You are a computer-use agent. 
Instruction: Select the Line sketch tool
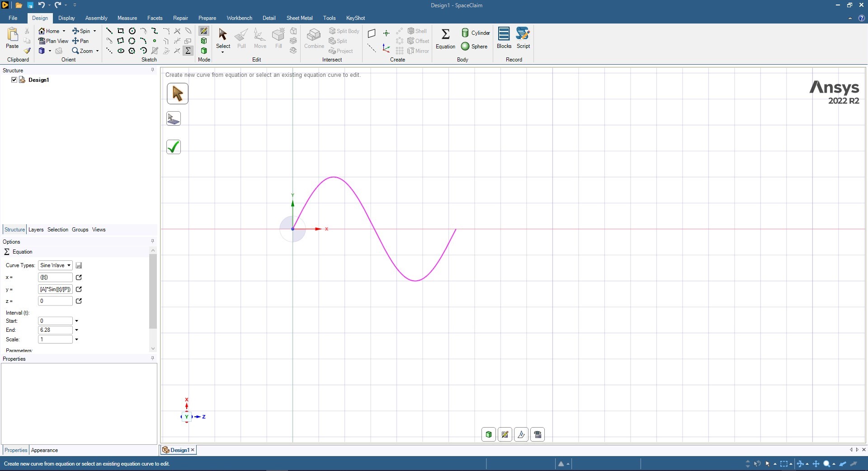pos(109,31)
